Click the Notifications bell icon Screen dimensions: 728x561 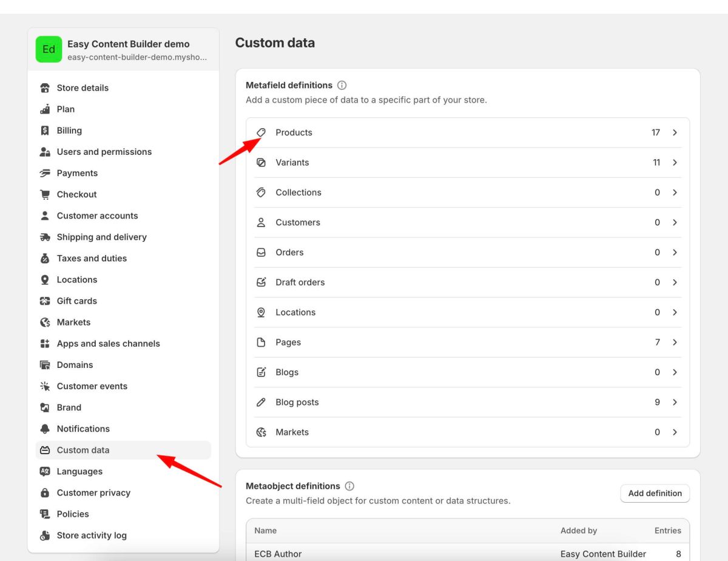[45, 429]
